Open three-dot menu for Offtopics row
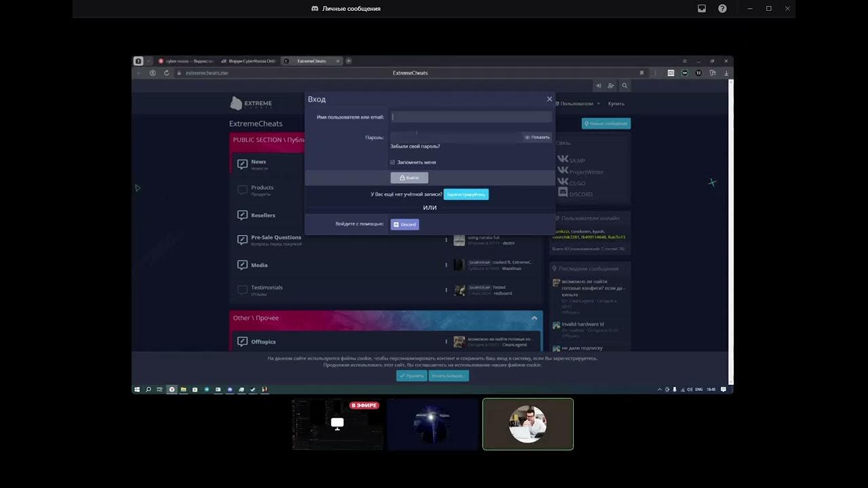The image size is (868, 488). click(446, 342)
